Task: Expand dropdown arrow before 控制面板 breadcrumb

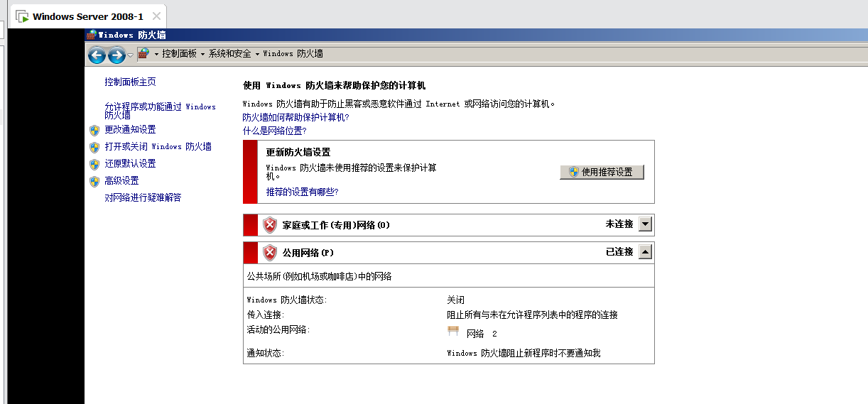Action: [x=156, y=54]
